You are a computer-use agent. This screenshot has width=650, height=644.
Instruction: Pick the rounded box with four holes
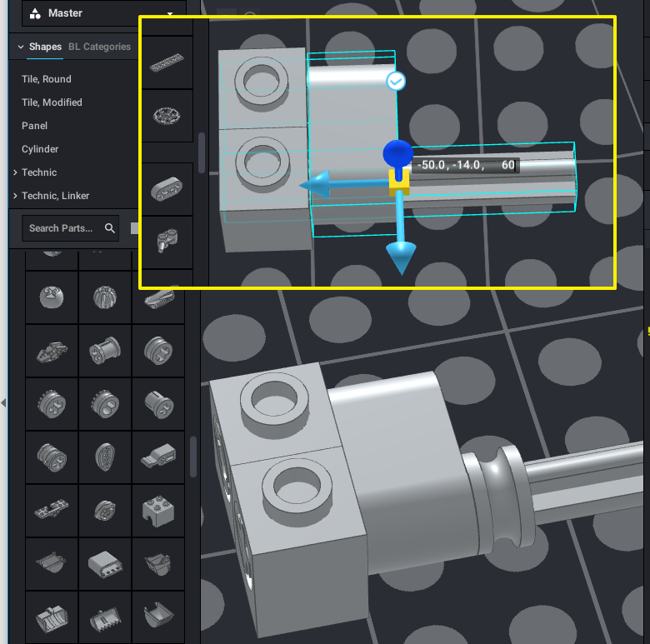tap(105, 564)
